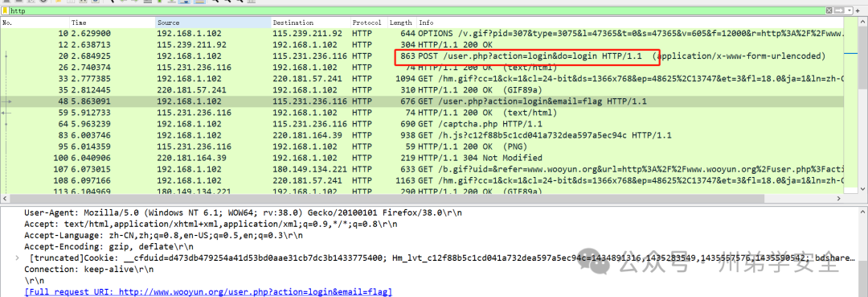Click destination 220.181.164.39 in packet 83
Viewport: 868px width, 297px height.
[307, 135]
